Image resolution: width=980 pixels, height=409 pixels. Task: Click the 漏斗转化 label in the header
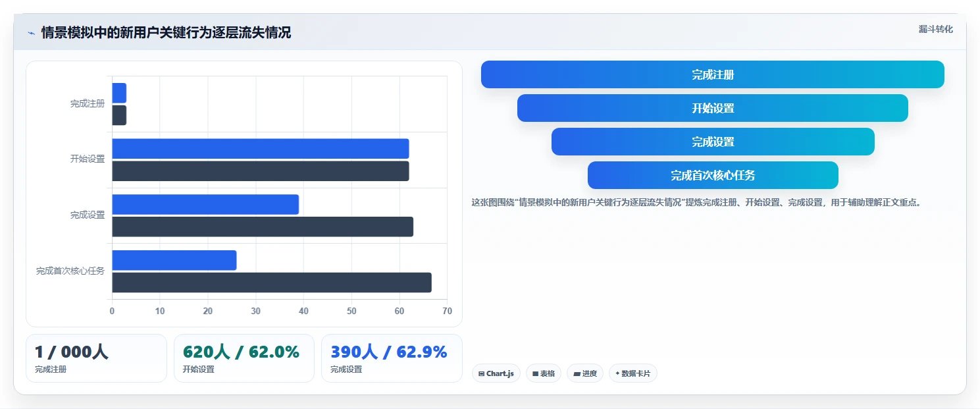click(x=935, y=30)
